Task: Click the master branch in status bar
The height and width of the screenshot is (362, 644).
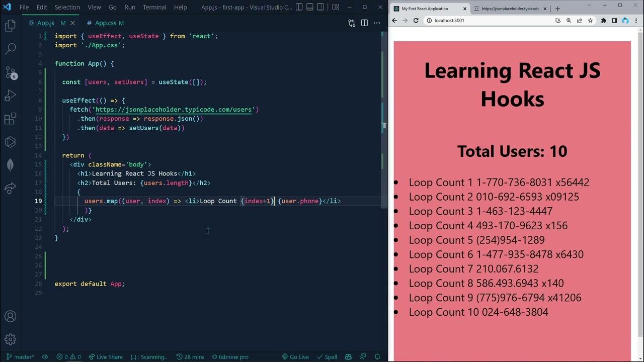Action: click(21, 357)
